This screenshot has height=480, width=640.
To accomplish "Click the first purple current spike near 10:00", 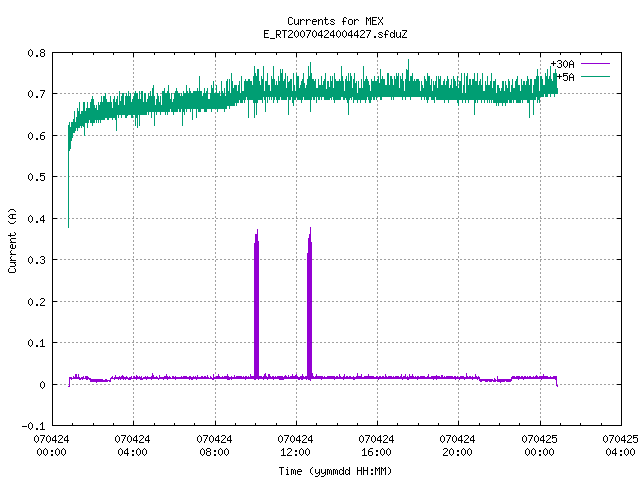I will pyautogui.click(x=256, y=306).
